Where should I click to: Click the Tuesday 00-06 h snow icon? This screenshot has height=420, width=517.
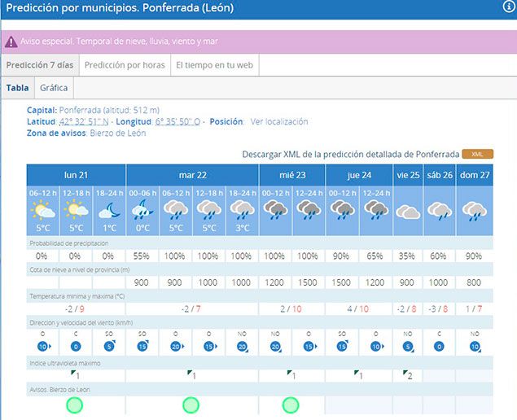point(142,211)
